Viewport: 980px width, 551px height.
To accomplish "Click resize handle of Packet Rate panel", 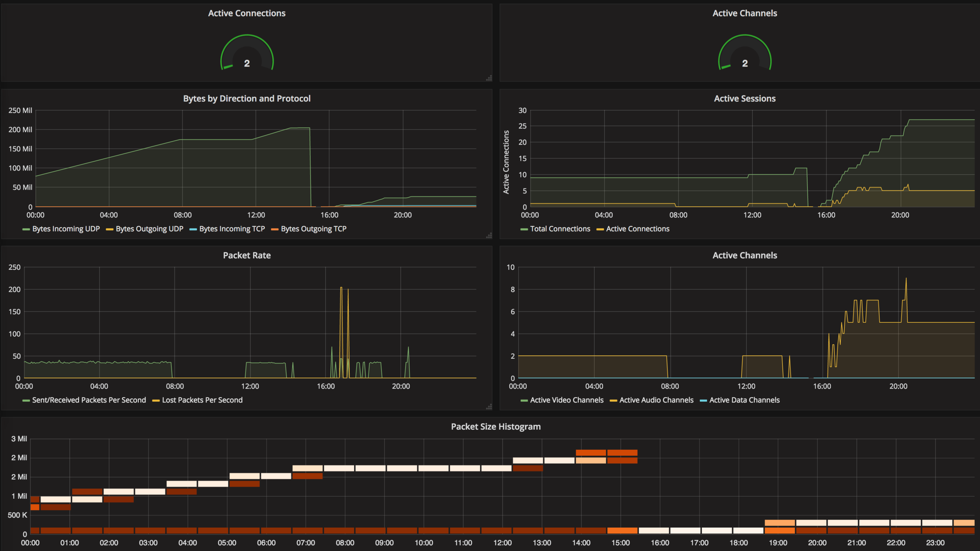I will pyautogui.click(x=489, y=407).
